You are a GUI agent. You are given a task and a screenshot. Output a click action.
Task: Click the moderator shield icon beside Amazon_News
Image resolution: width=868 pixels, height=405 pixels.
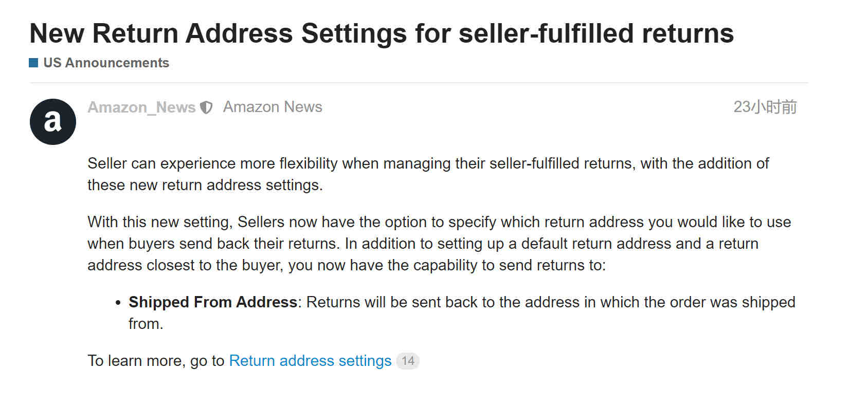pyautogui.click(x=206, y=107)
